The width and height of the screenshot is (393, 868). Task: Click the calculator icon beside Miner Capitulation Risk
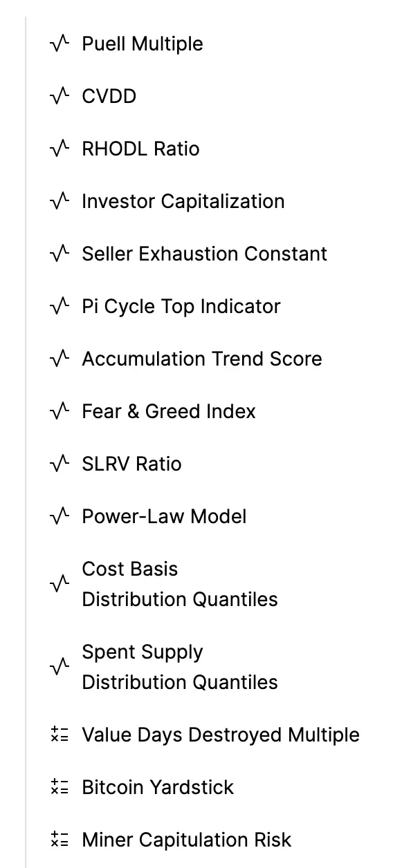60,840
